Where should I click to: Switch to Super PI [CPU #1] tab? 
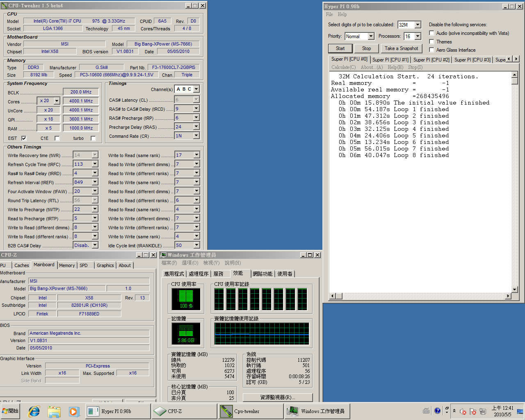click(x=390, y=60)
